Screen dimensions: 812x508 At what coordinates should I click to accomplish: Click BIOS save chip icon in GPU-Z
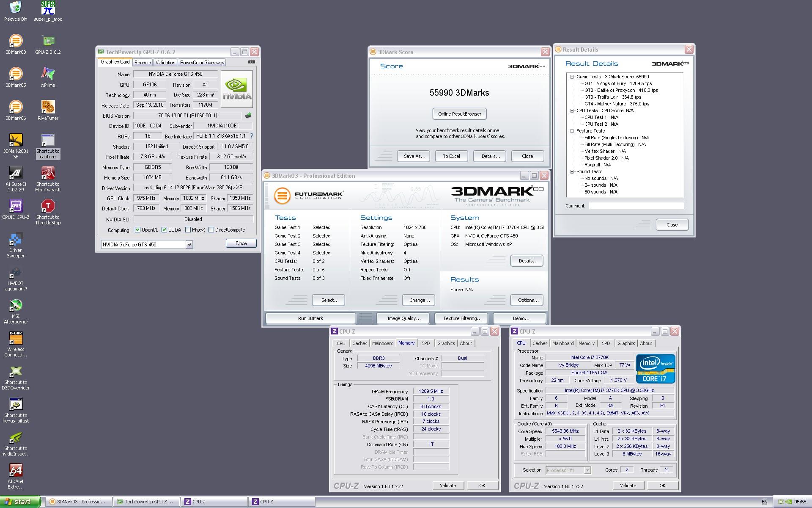pyautogui.click(x=248, y=115)
